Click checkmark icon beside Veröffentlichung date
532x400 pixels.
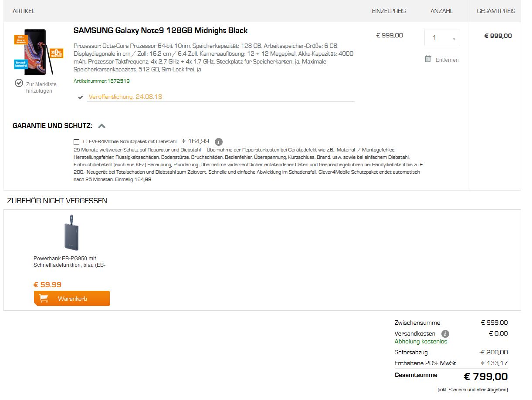tap(80, 97)
